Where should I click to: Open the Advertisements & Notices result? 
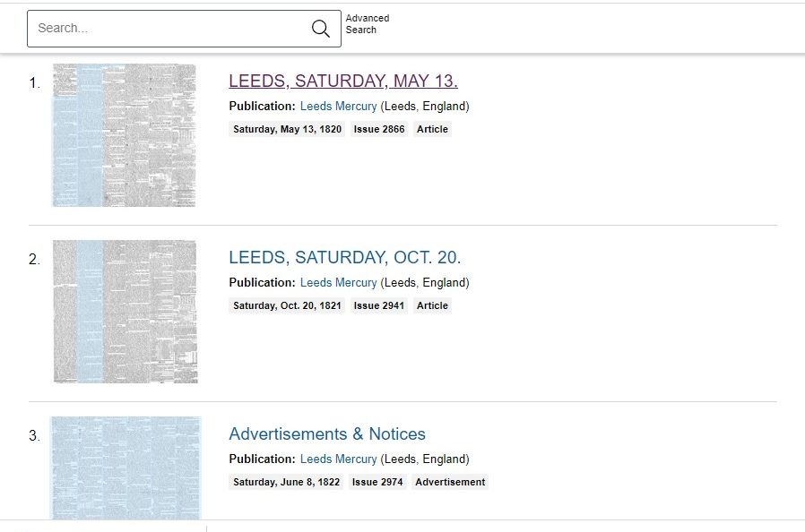point(326,433)
